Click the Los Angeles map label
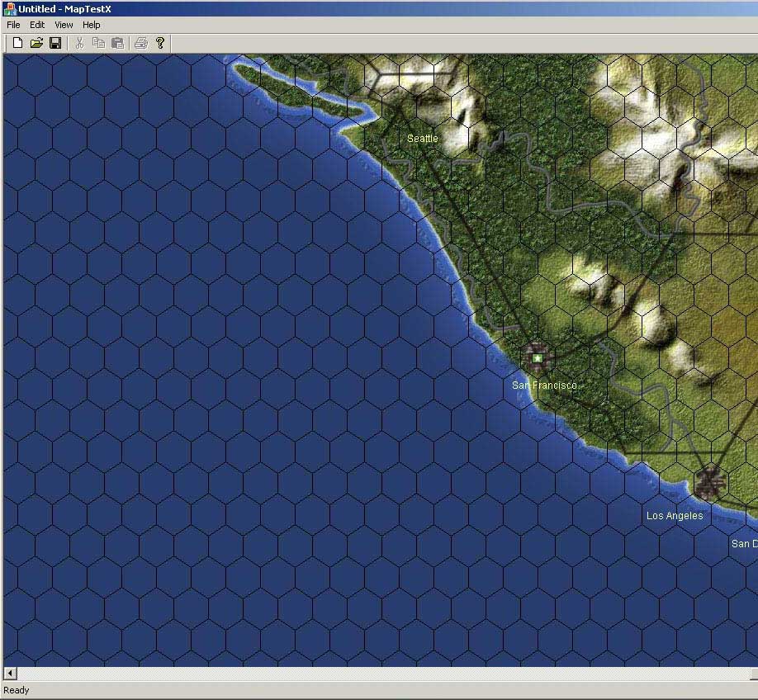Viewport: 758px width, 700px height. pos(675,516)
